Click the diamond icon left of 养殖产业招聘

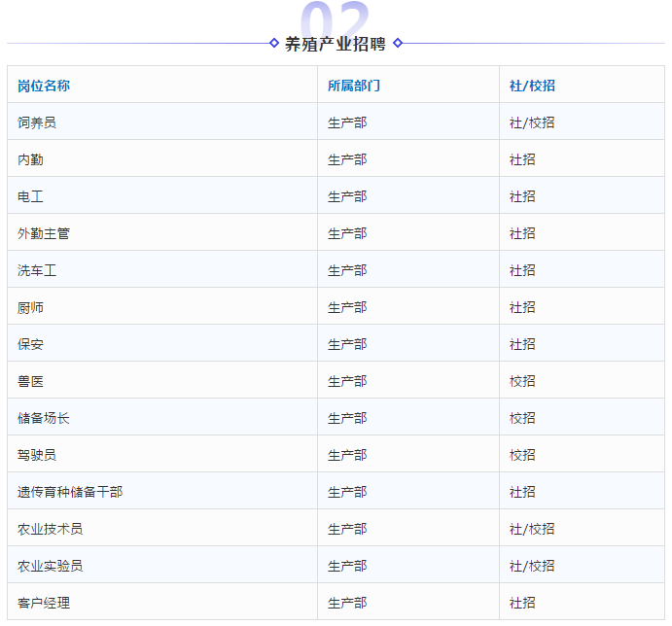(274, 43)
